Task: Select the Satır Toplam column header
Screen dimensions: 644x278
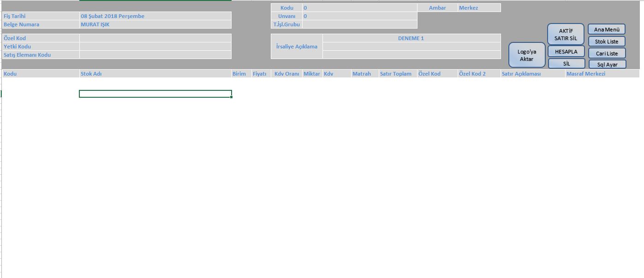Action: 397,74
